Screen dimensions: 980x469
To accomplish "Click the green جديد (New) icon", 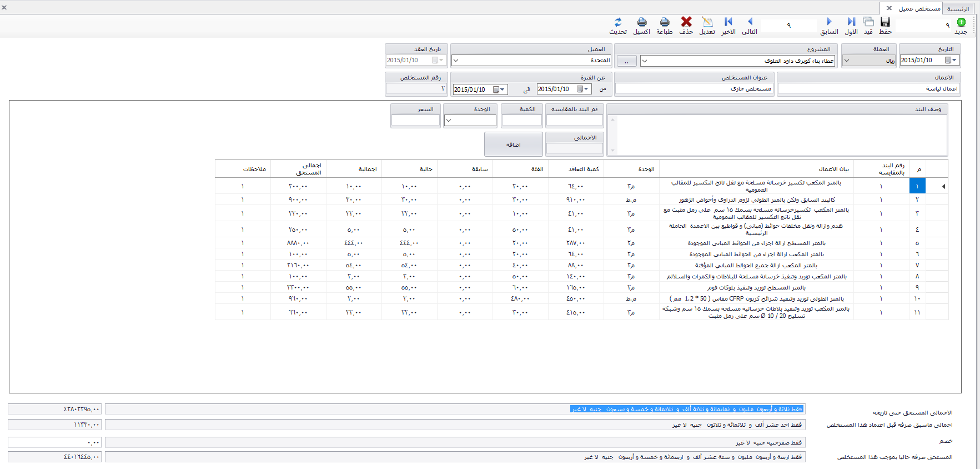I will (961, 23).
